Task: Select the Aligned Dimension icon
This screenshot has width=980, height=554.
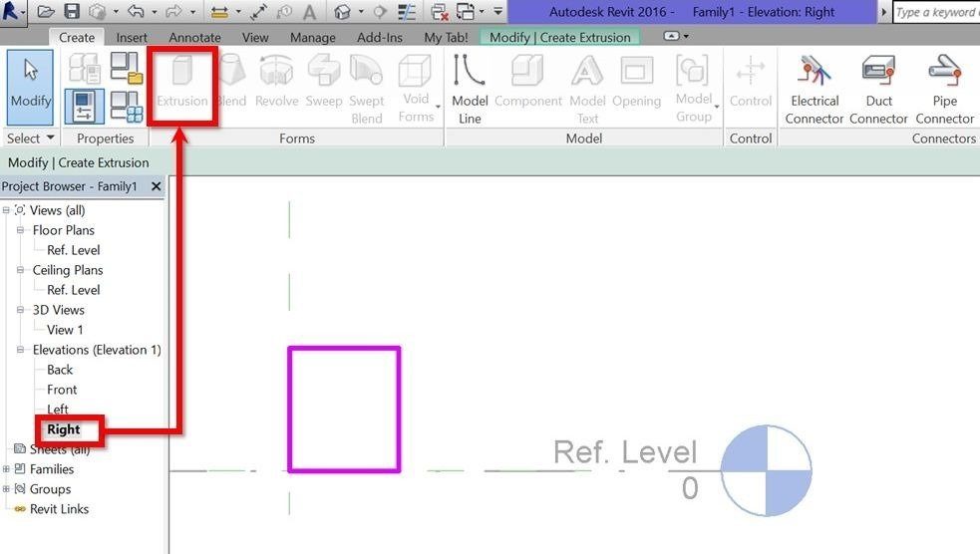Action: [x=258, y=12]
